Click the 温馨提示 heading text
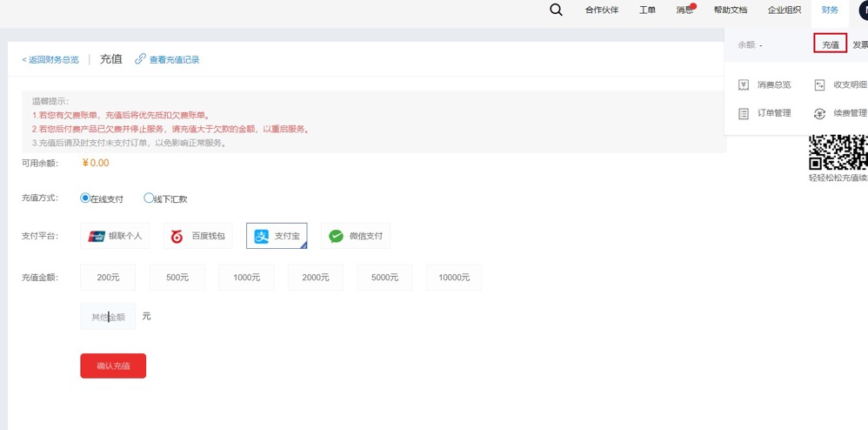Image resolution: width=868 pixels, height=430 pixels. [x=50, y=101]
